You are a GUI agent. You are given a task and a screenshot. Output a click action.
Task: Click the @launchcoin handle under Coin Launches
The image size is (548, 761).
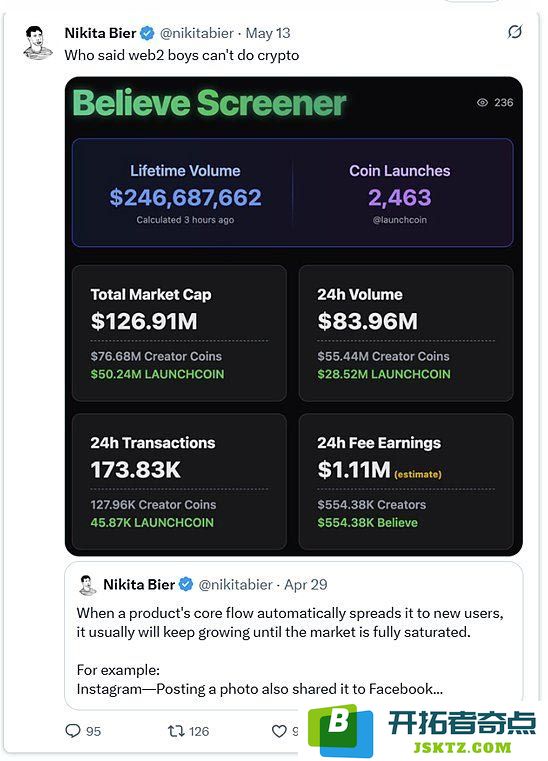click(399, 220)
